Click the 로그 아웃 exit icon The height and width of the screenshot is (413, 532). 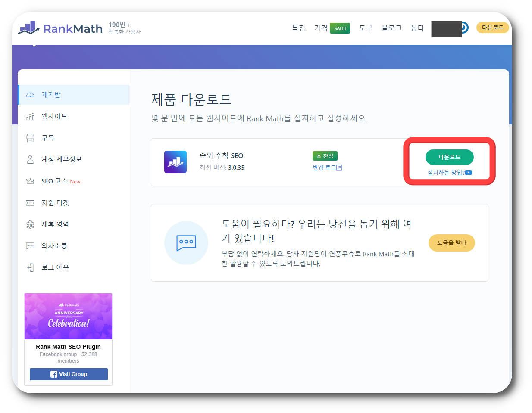coord(30,267)
